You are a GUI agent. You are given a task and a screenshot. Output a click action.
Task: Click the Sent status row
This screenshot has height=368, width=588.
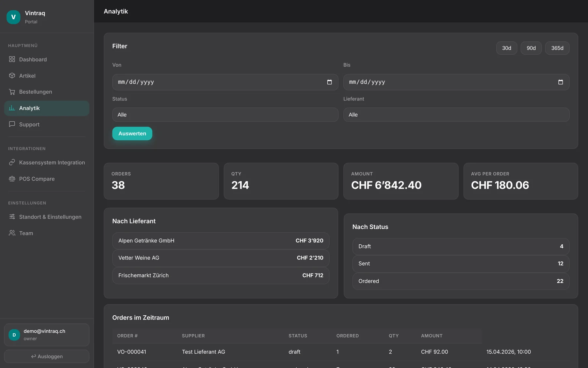coord(461,263)
